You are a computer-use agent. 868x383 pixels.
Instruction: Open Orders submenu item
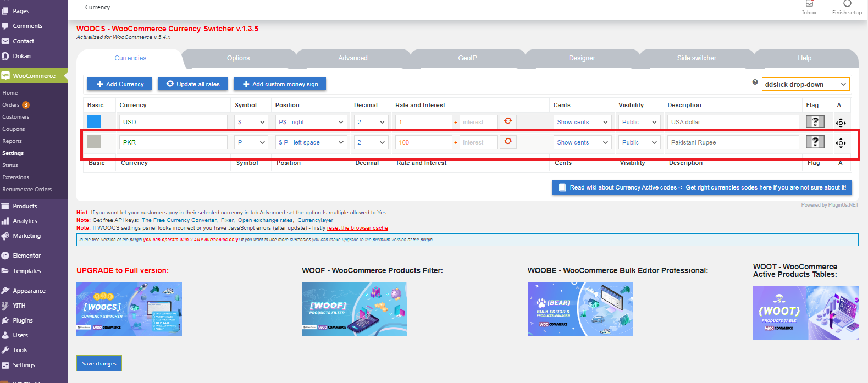(x=11, y=105)
